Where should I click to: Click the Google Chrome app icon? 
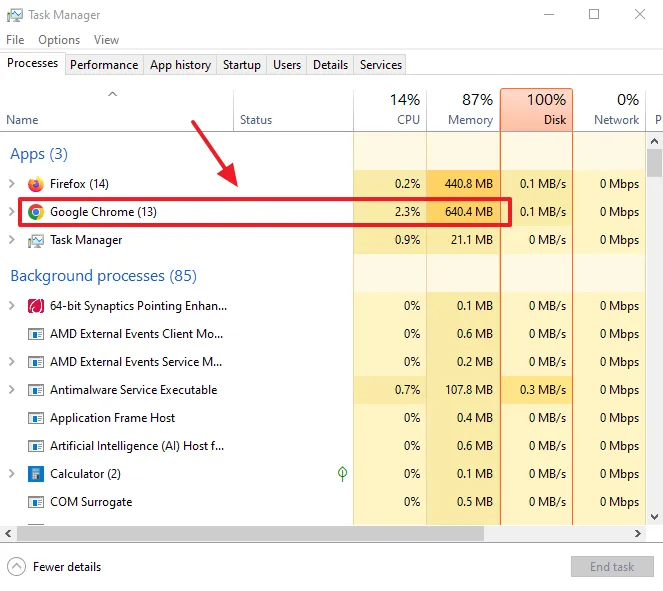click(36, 212)
